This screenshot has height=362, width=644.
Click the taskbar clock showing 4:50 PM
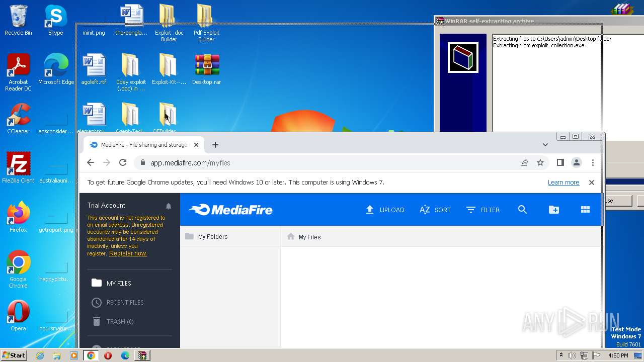[x=618, y=355]
